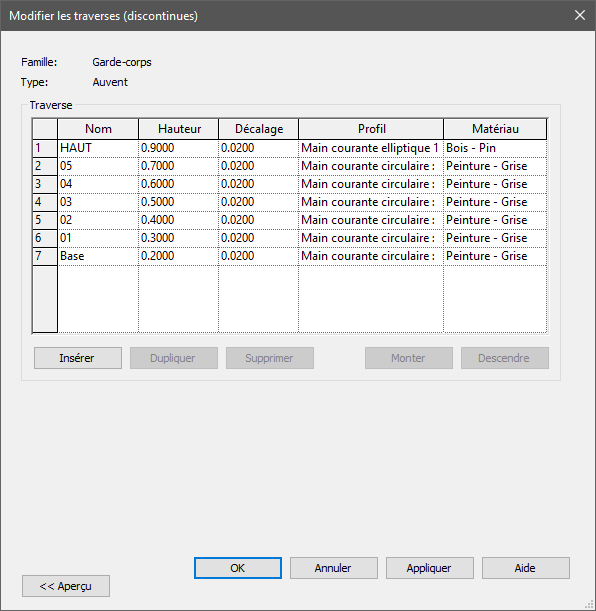This screenshot has width=596, height=611.
Task: Click the Hauteur column header
Action: tap(178, 129)
